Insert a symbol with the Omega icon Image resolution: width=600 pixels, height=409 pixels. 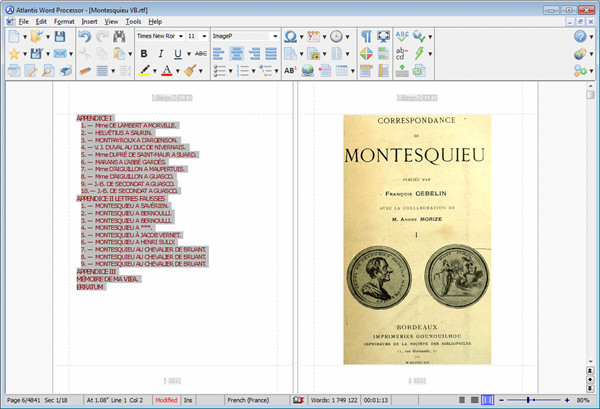coord(290,36)
